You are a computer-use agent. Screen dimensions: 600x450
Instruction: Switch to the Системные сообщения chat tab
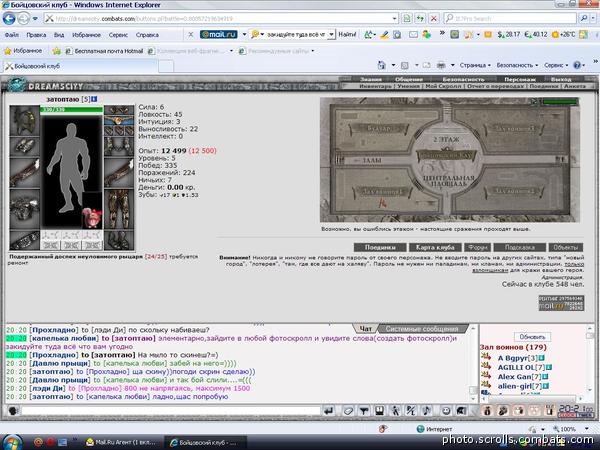coord(422,329)
